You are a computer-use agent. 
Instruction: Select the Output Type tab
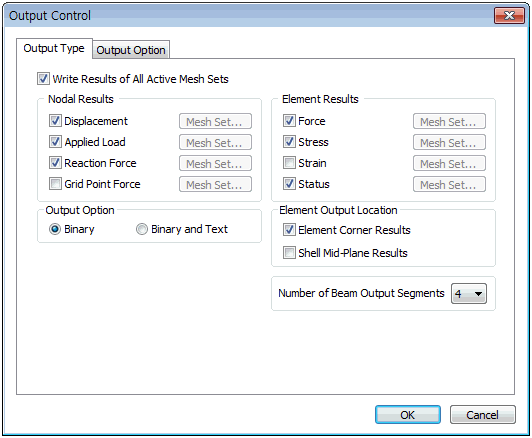(54, 49)
